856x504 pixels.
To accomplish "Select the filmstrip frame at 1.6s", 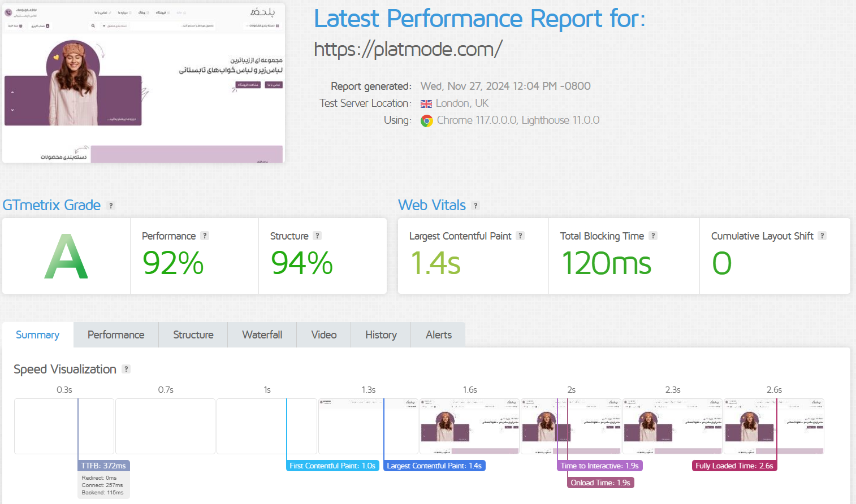I will pos(469,426).
